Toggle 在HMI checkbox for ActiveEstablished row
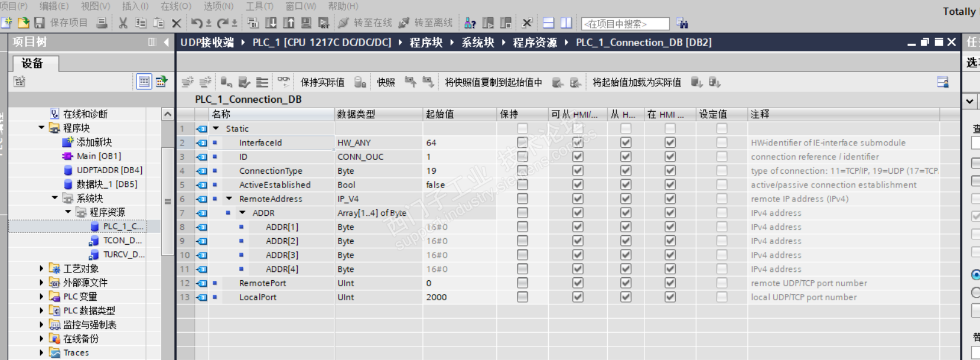980x360 pixels. point(670,184)
